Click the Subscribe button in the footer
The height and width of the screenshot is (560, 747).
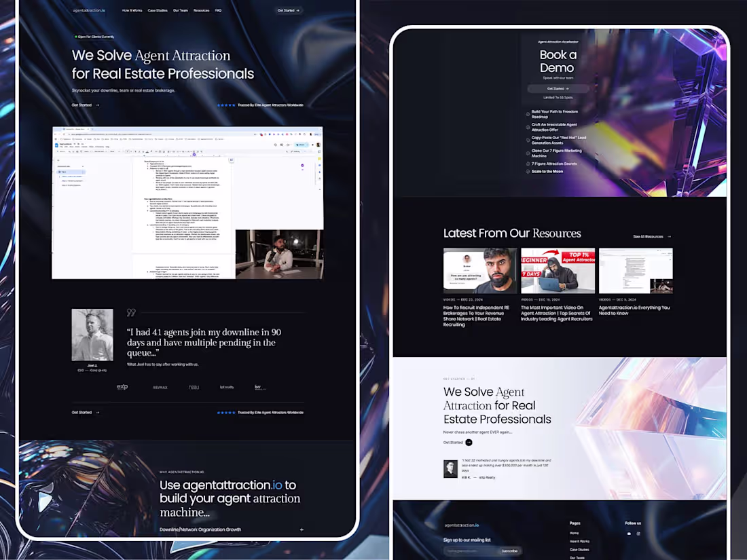[x=509, y=550]
